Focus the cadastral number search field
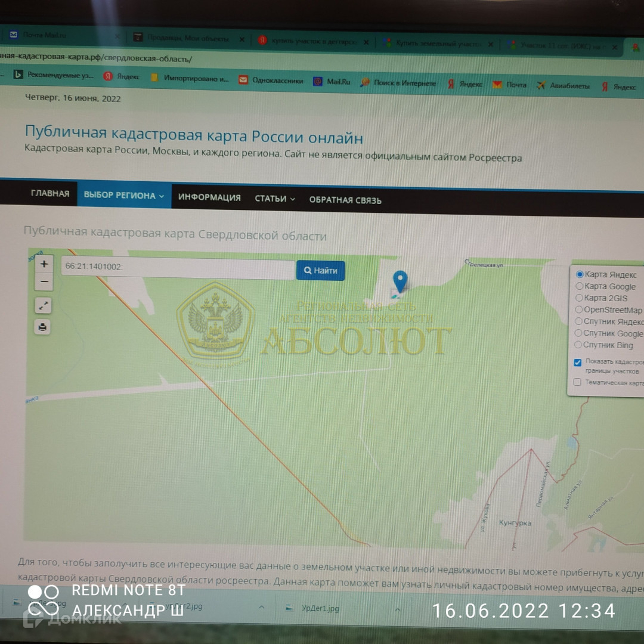 178,268
